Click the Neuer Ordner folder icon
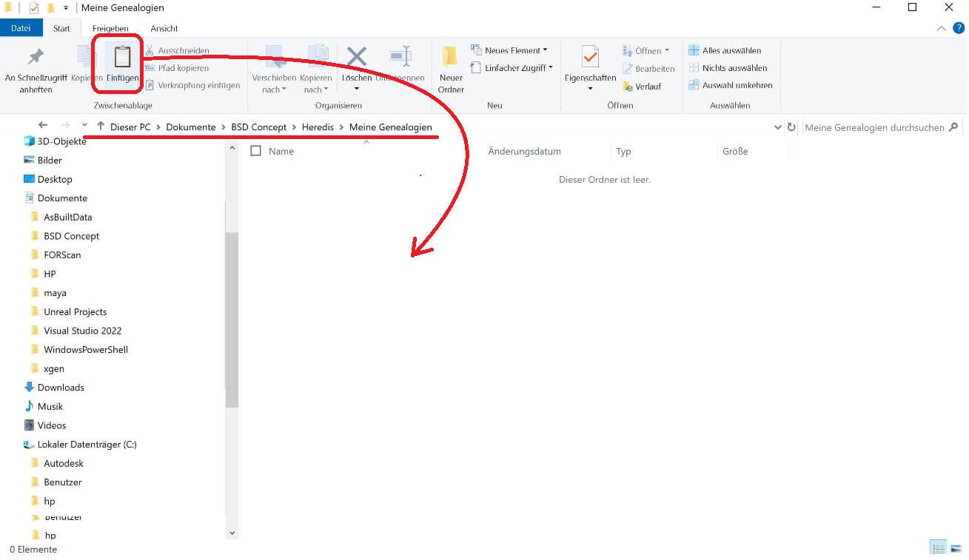Image resolution: width=969 pixels, height=560 pixels. point(450,57)
